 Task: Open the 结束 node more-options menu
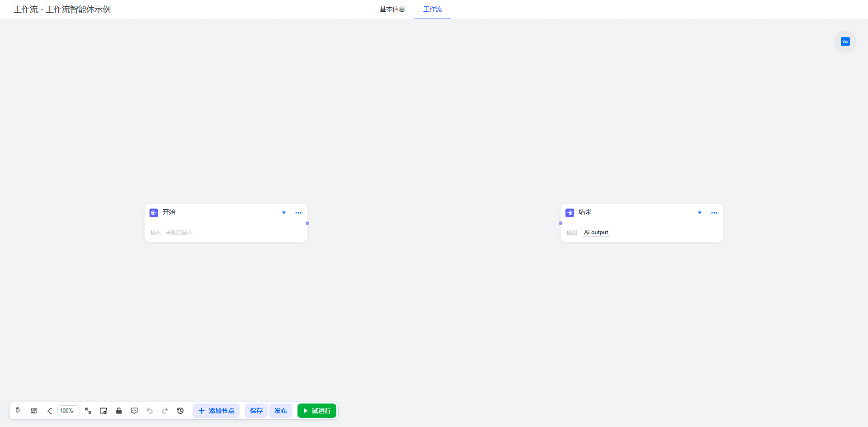pyautogui.click(x=714, y=213)
